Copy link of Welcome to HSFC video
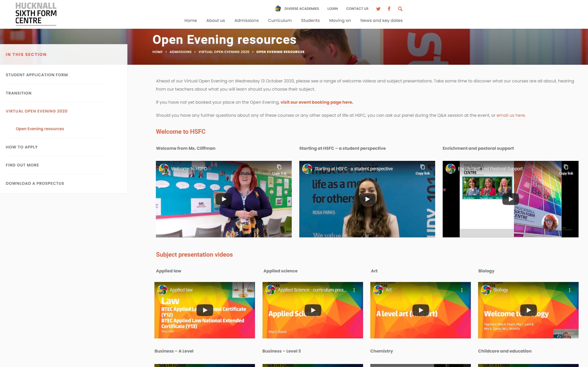This screenshot has height=367, width=588. pos(279,170)
